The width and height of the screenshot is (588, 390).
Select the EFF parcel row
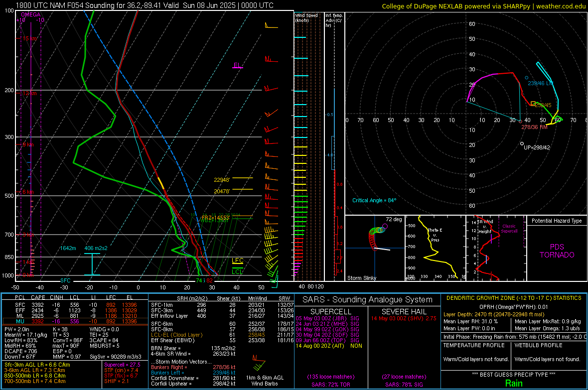(x=75, y=310)
